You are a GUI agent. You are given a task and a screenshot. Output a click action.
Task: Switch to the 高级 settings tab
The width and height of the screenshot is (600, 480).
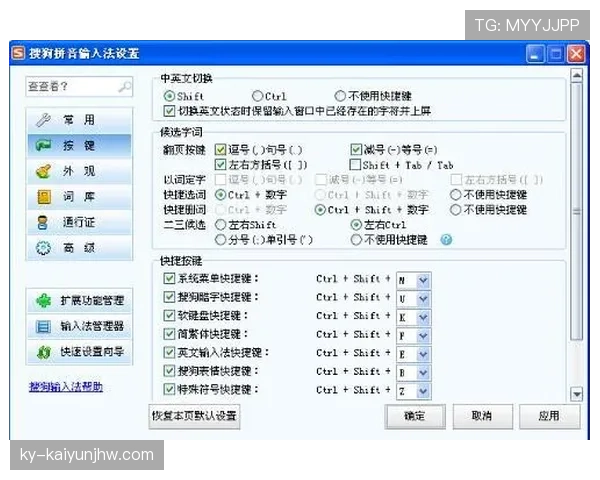pyautogui.click(x=80, y=248)
